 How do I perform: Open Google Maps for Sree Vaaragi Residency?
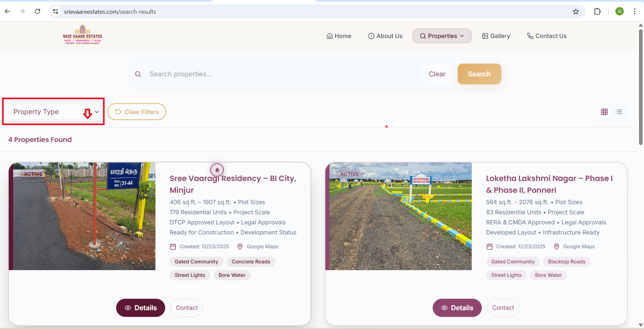(x=258, y=247)
